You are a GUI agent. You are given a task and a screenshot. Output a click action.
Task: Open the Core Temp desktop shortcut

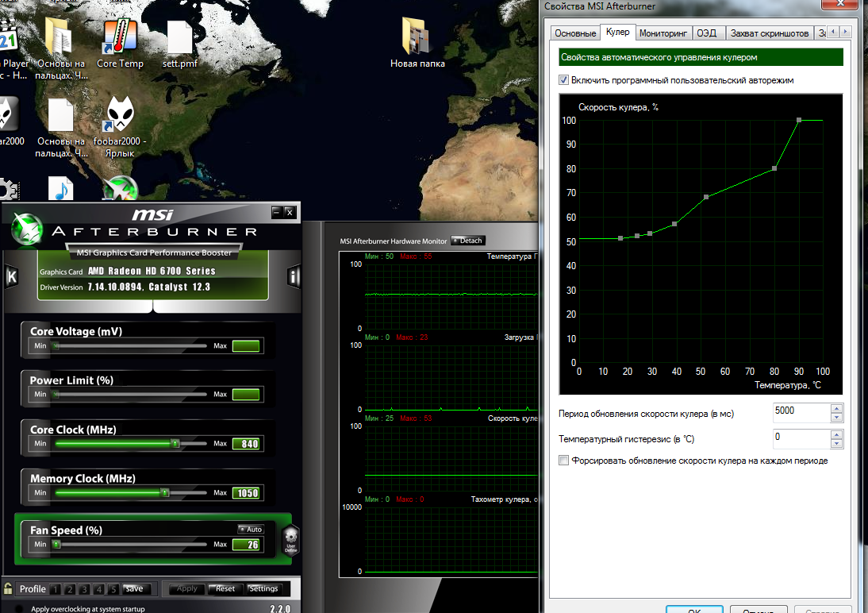coord(120,42)
